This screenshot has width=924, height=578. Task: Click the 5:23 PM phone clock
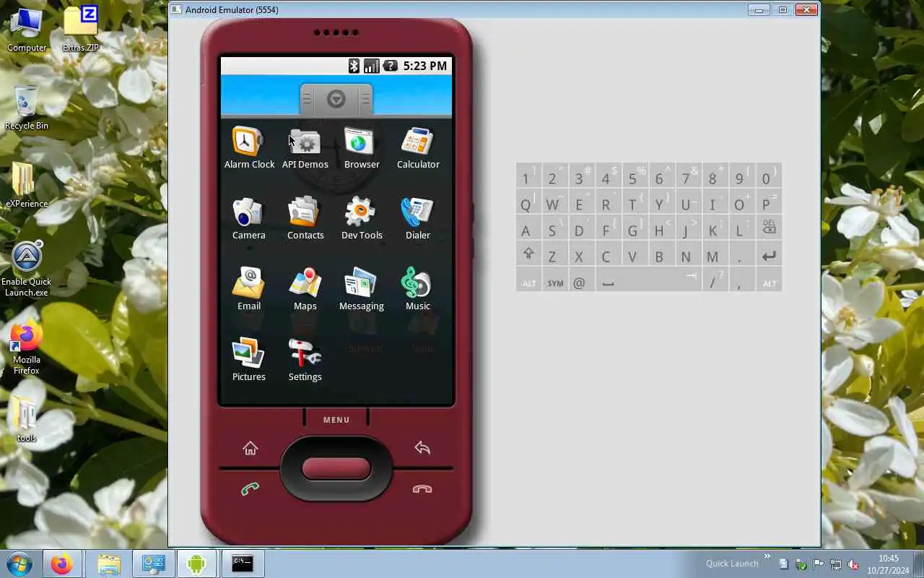coord(424,66)
